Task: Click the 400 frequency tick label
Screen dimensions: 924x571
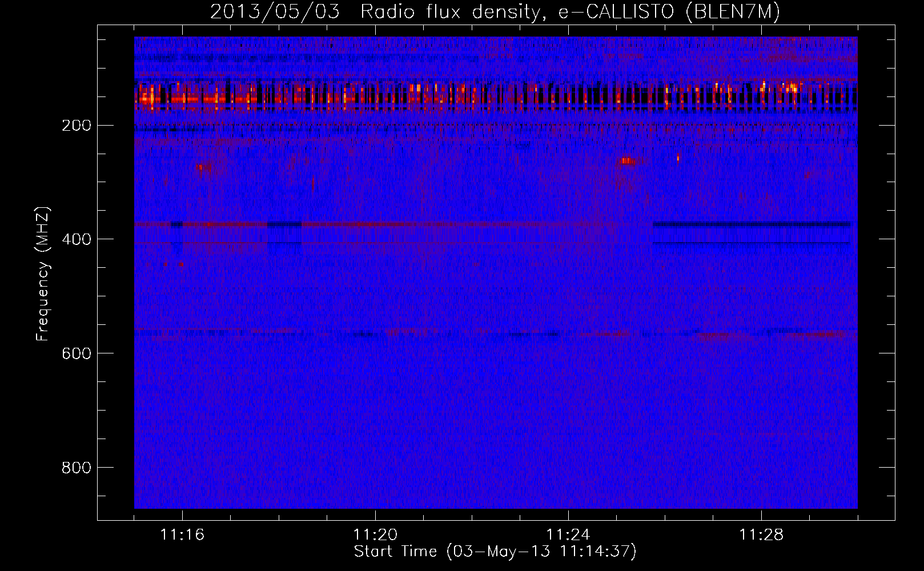Action: pos(77,239)
